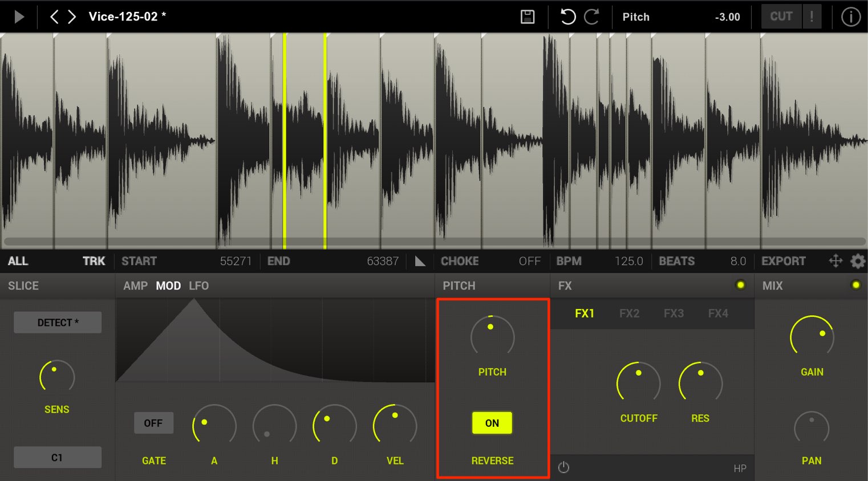The height and width of the screenshot is (481, 868).
Task: Select the AMP tab
Action: (135, 286)
